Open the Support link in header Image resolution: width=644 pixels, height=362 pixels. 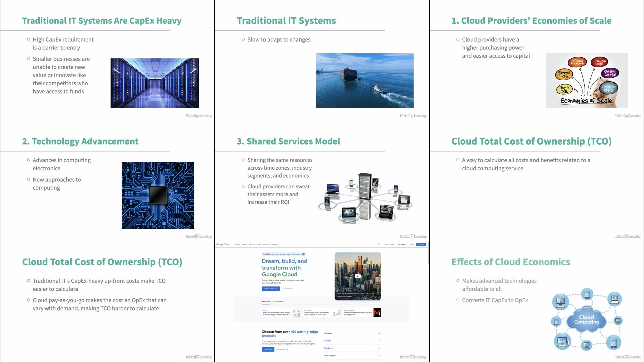[x=392, y=245]
